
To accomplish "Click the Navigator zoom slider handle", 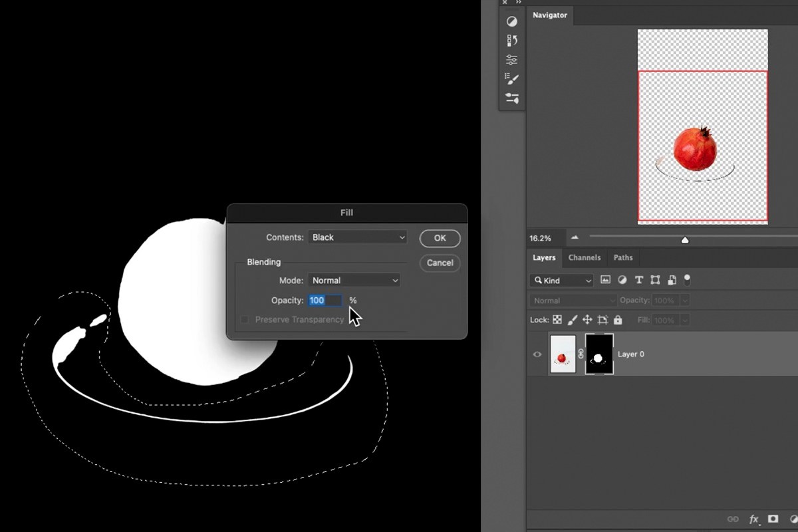I will tap(685, 240).
